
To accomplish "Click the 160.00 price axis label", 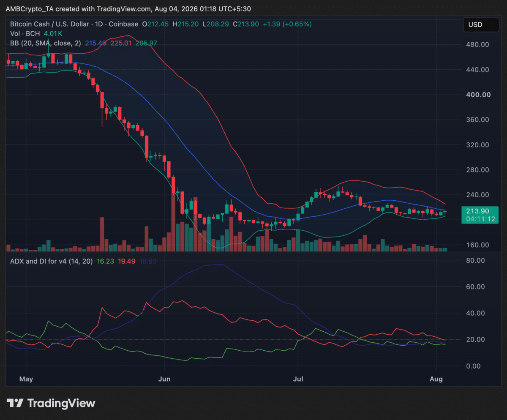I will [478, 245].
